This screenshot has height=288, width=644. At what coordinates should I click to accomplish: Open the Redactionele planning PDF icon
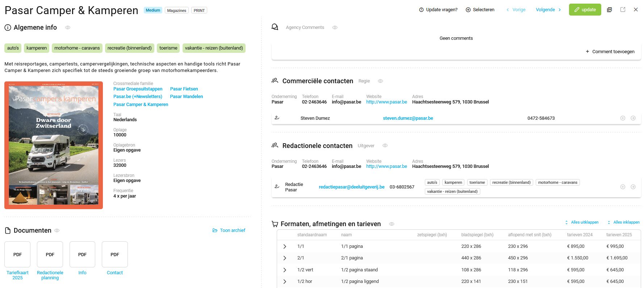[x=50, y=254]
